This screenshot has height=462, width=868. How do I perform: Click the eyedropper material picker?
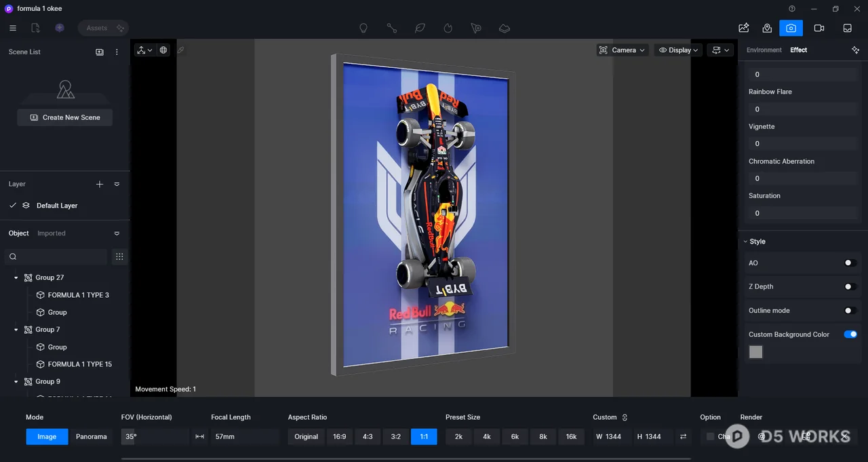point(181,50)
